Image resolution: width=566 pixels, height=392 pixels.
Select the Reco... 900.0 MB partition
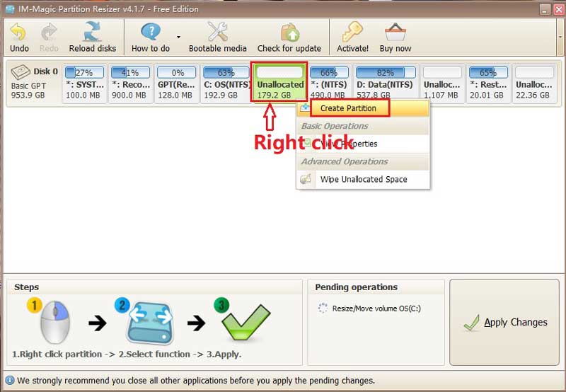(130, 83)
